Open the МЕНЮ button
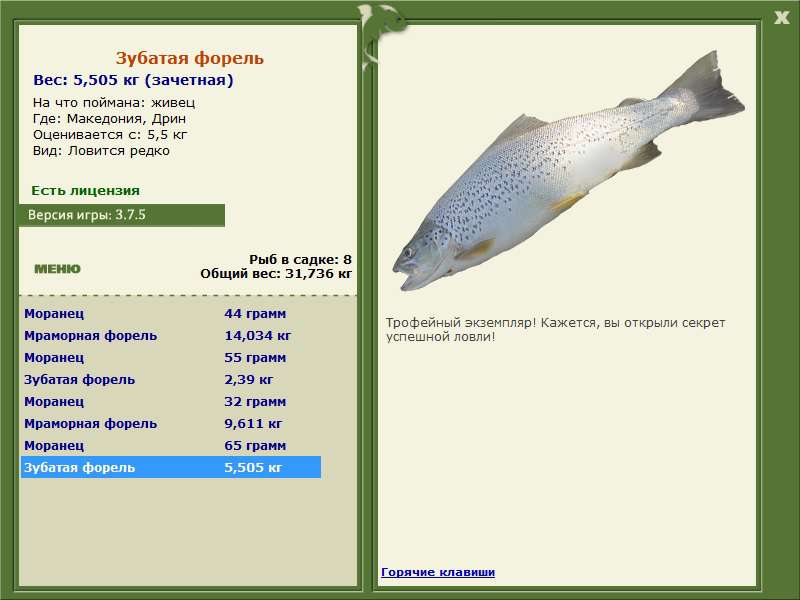This screenshot has height=600, width=800. tap(57, 269)
